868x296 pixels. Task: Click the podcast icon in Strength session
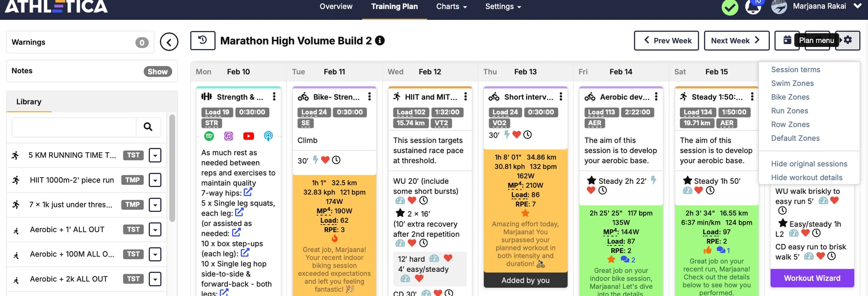pyautogui.click(x=268, y=136)
